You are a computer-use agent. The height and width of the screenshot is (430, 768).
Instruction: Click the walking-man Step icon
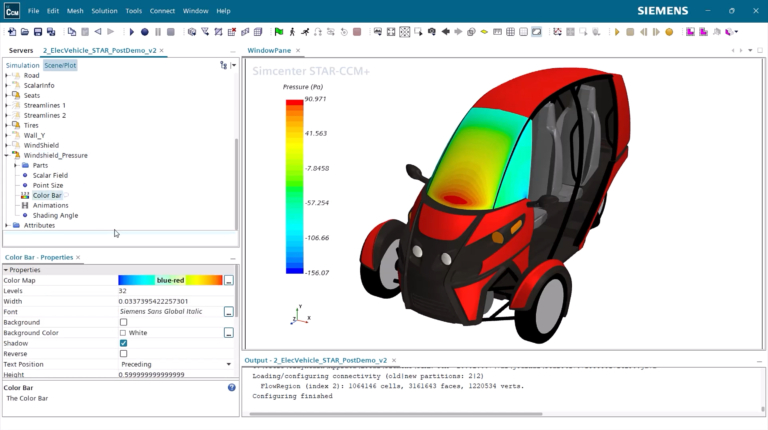(x=292, y=32)
